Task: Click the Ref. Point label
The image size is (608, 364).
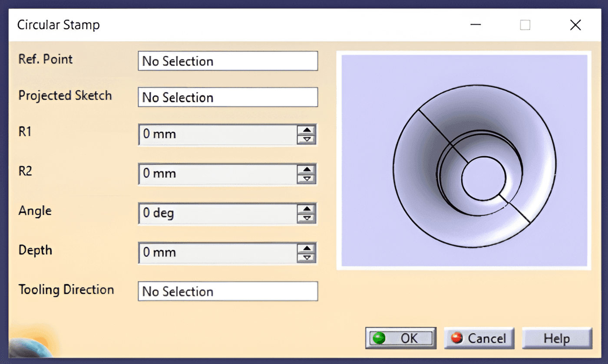Action: tap(46, 59)
